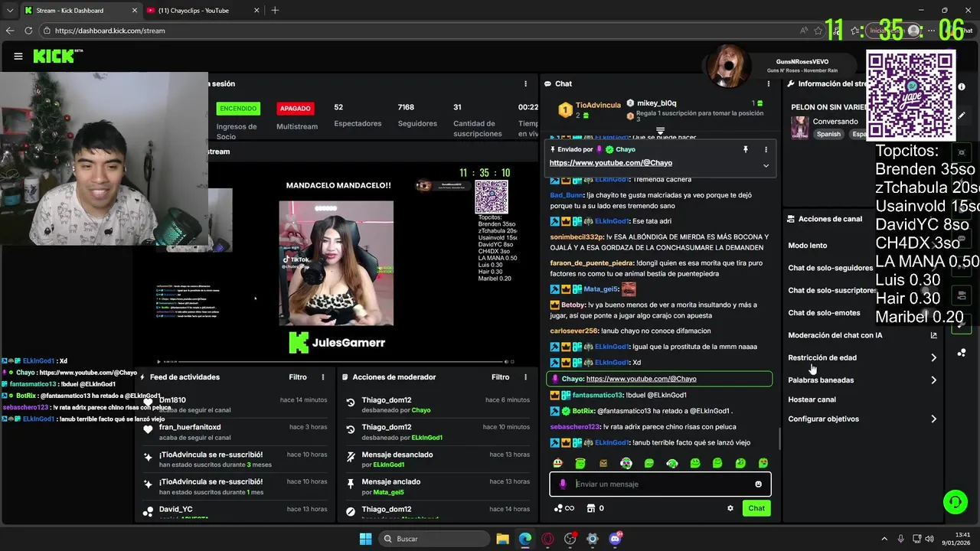Open the Windows Start menu

(365, 539)
